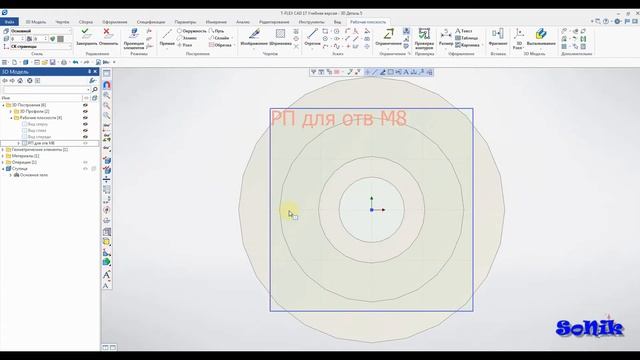Viewport: 640px width, 360px height.
Task: Switch to the Сборка ribbon tab
Action: click(x=86, y=22)
